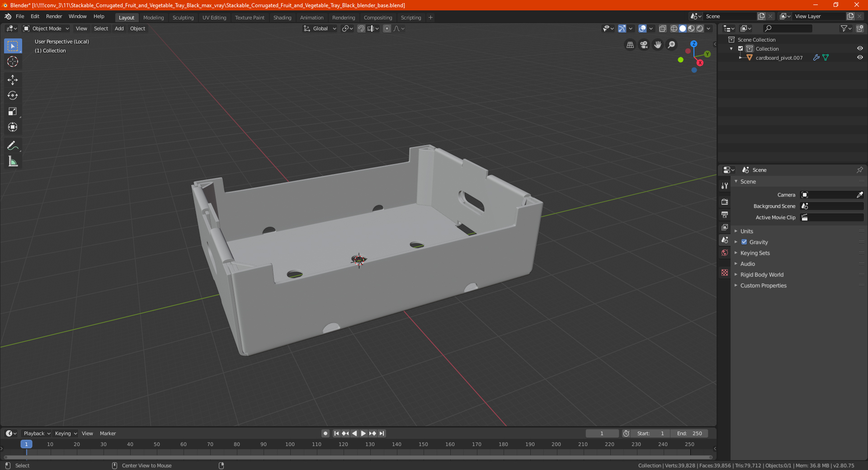Uncheck the Gravity checkbox

pos(744,242)
